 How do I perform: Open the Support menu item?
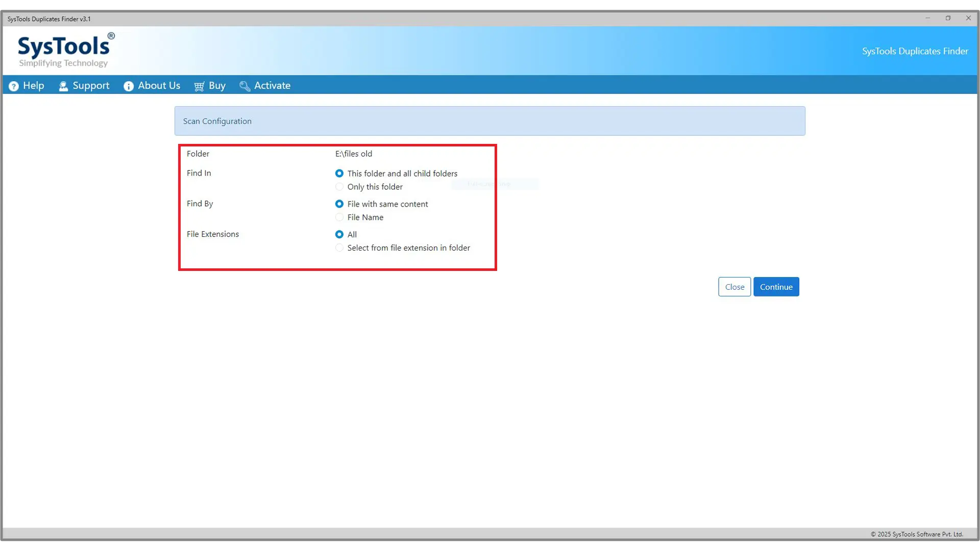pyautogui.click(x=84, y=86)
